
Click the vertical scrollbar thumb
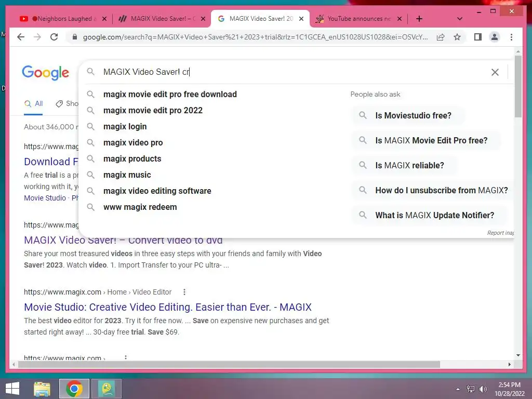(x=518, y=86)
